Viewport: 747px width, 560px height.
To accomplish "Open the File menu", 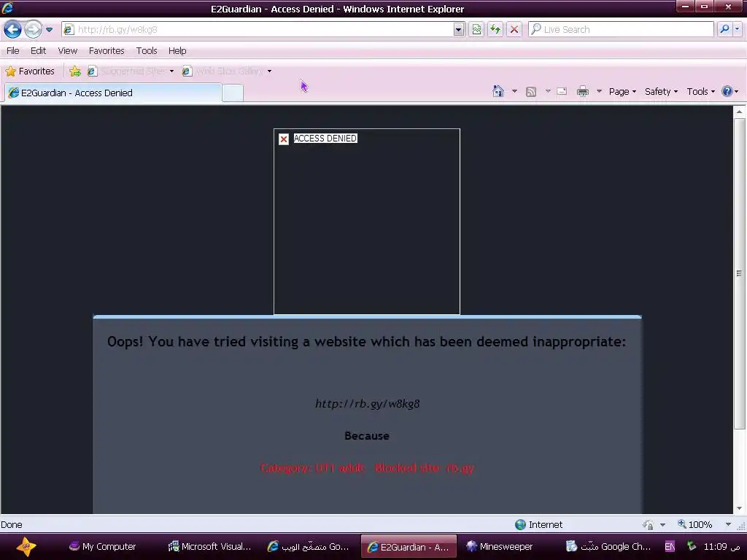I will [x=13, y=50].
